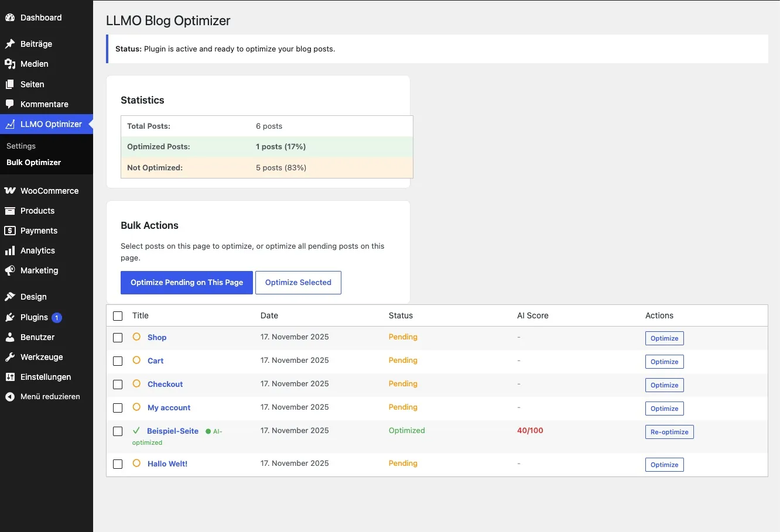Click the AI Score column header
780x532 pixels.
click(532, 315)
